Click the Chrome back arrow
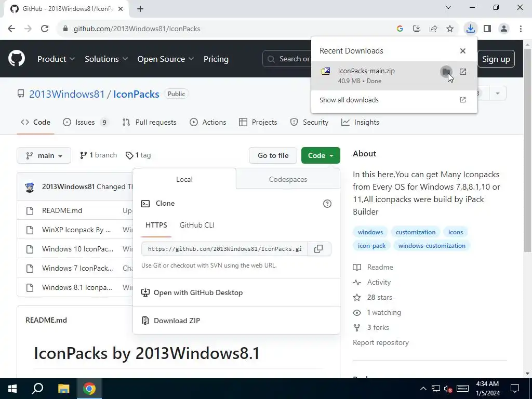The width and height of the screenshot is (532, 399). (x=11, y=29)
